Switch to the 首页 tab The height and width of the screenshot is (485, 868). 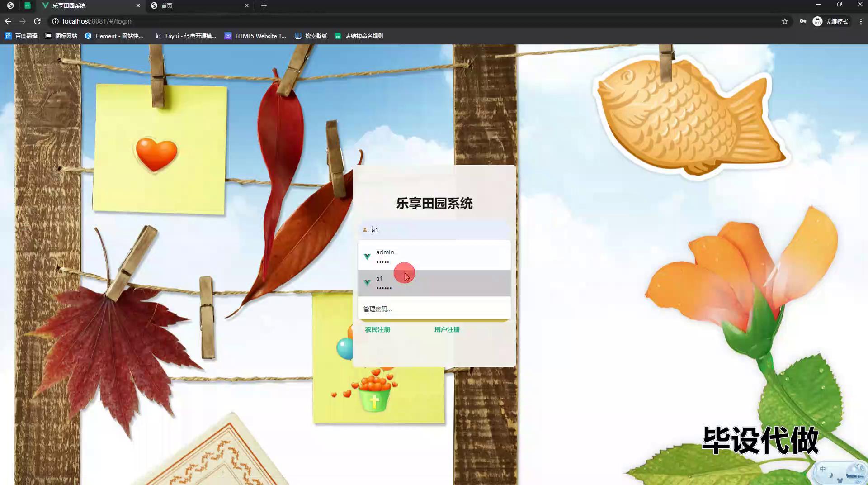point(199,5)
